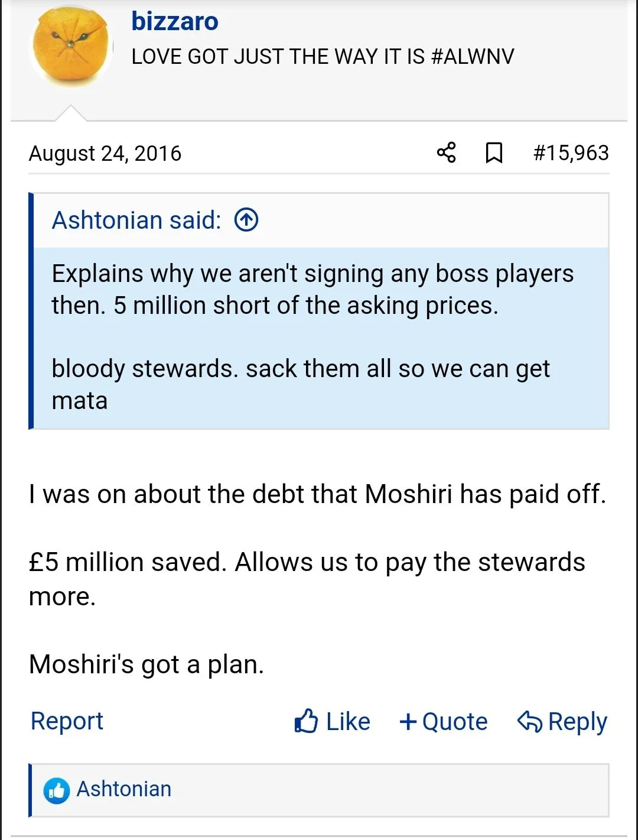
Task: Click the "Ashtonian said:" quote header
Action: click(136, 220)
